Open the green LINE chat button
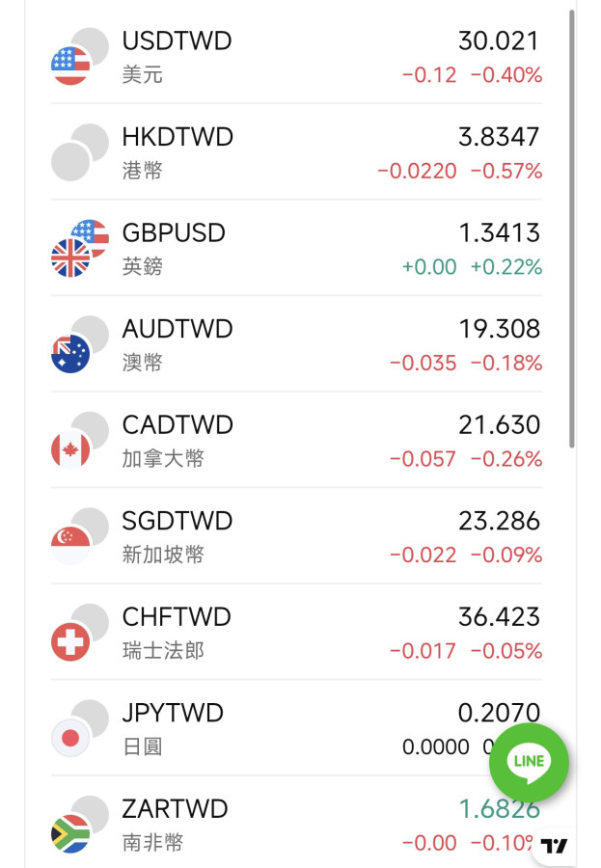 coord(529,762)
